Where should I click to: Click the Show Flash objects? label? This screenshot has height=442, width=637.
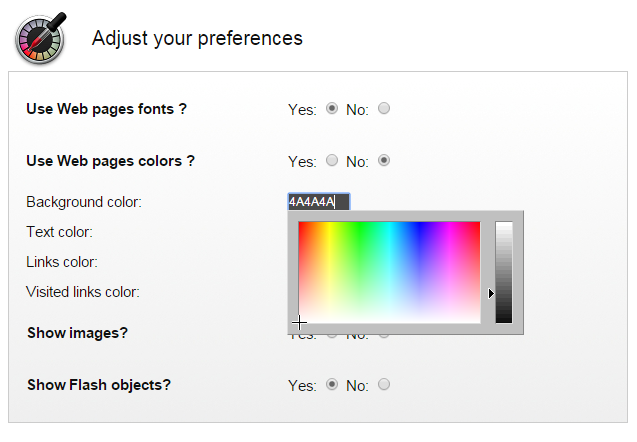[99, 384]
